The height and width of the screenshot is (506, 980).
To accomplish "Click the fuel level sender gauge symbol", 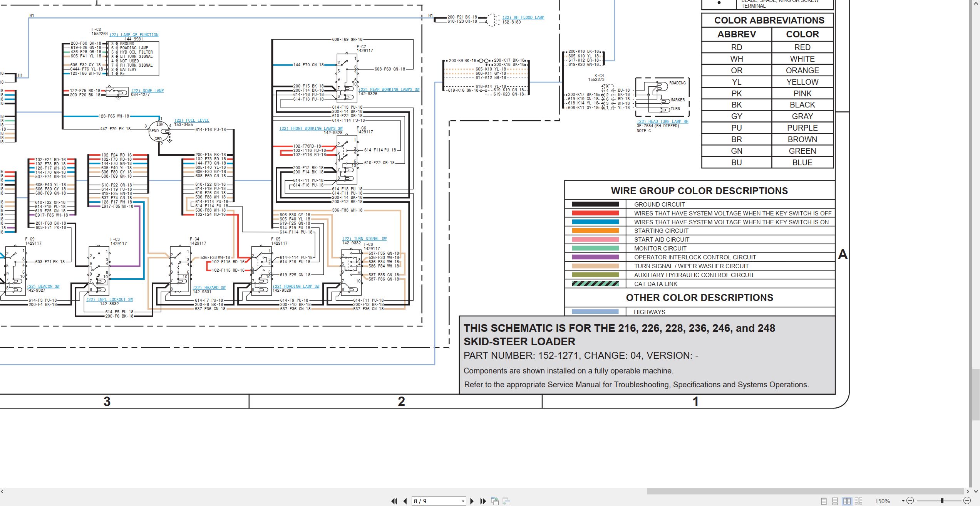I will coord(159,131).
